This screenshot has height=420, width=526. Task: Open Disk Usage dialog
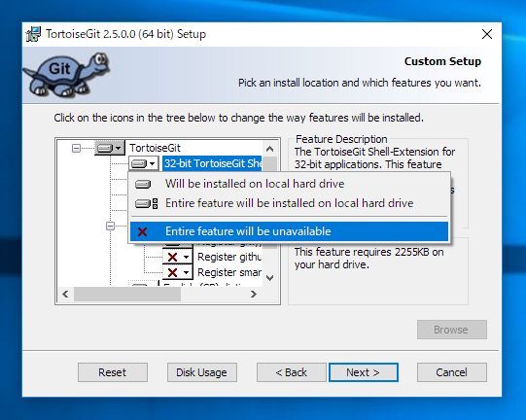coord(202,372)
